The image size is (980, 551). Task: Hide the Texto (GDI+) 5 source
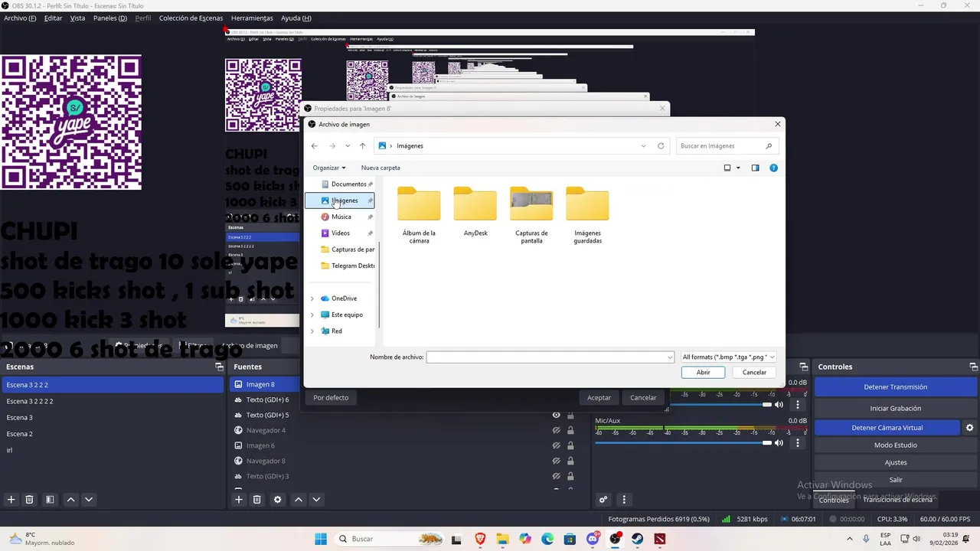click(x=557, y=415)
